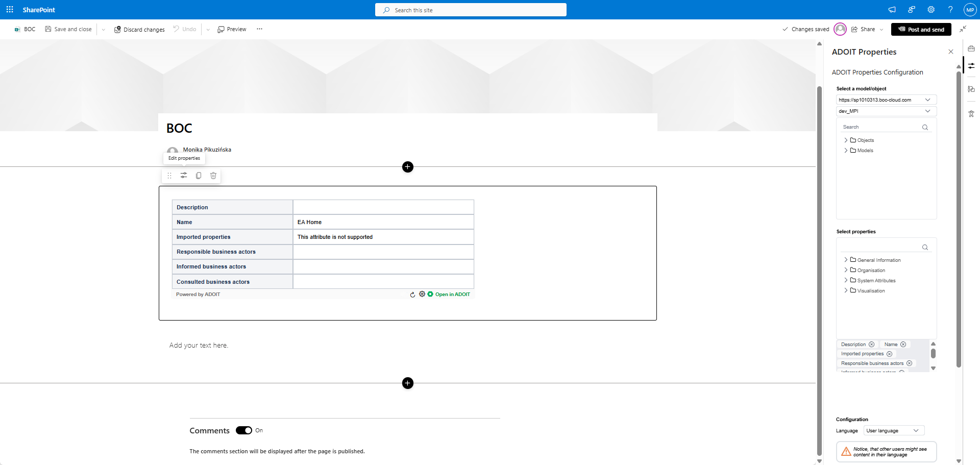Open the User language dropdown

click(894, 431)
